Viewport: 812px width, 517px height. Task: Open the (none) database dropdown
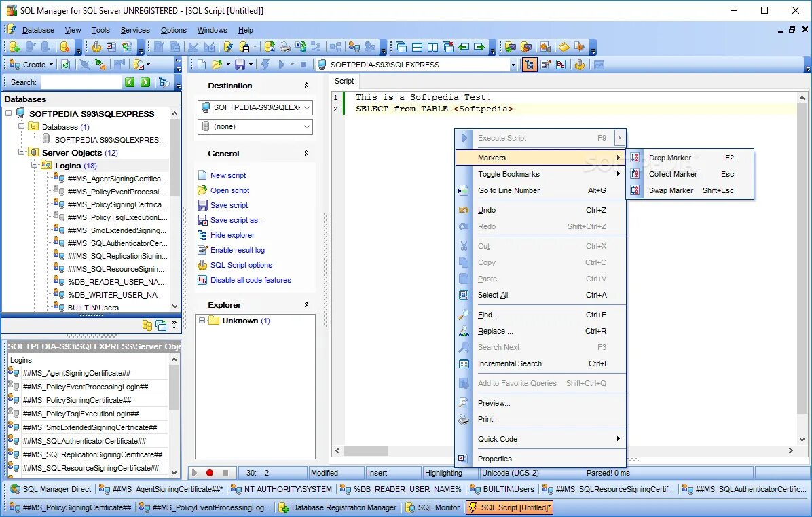(x=307, y=126)
